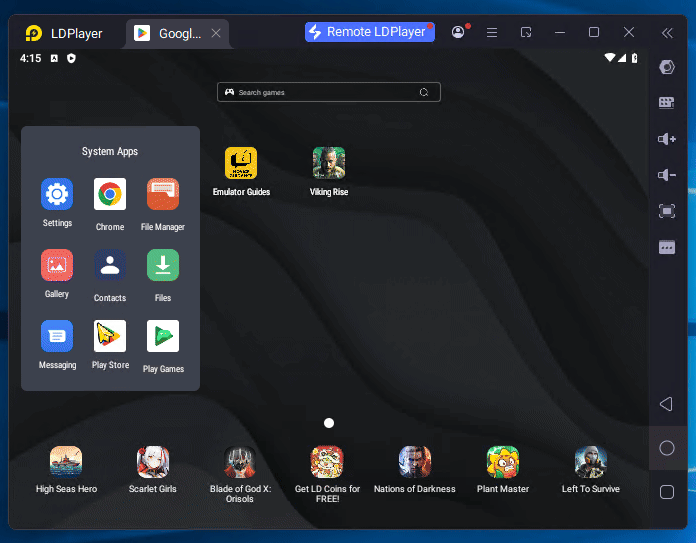Click the search magnifier icon

424,92
